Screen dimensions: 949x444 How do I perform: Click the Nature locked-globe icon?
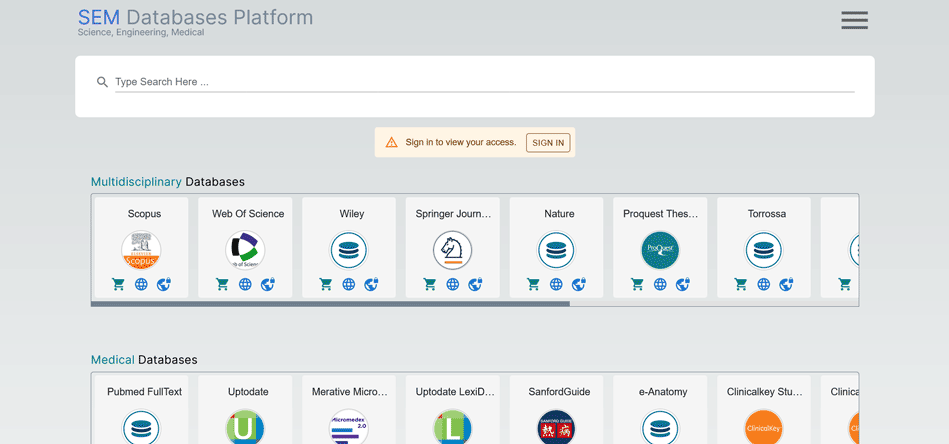pos(579,284)
